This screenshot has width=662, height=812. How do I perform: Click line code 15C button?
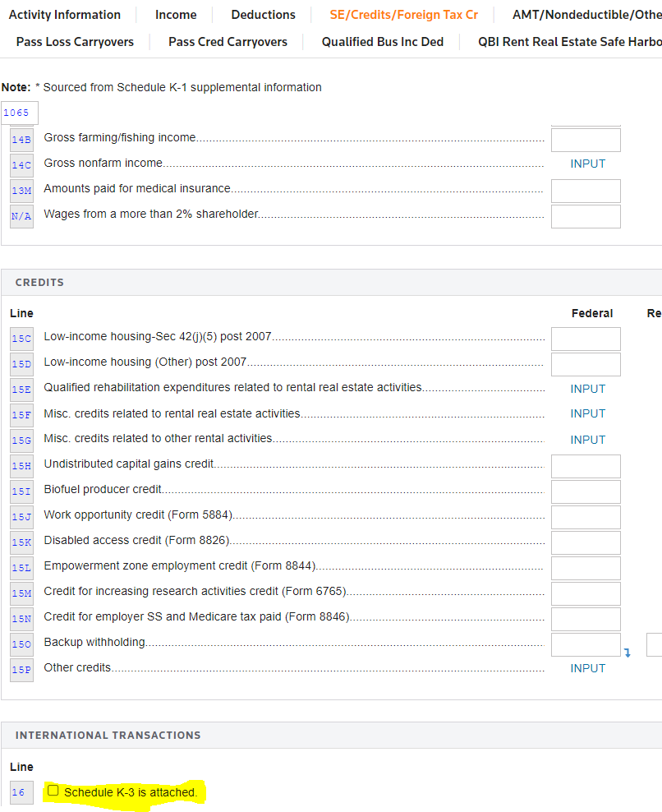click(21, 339)
